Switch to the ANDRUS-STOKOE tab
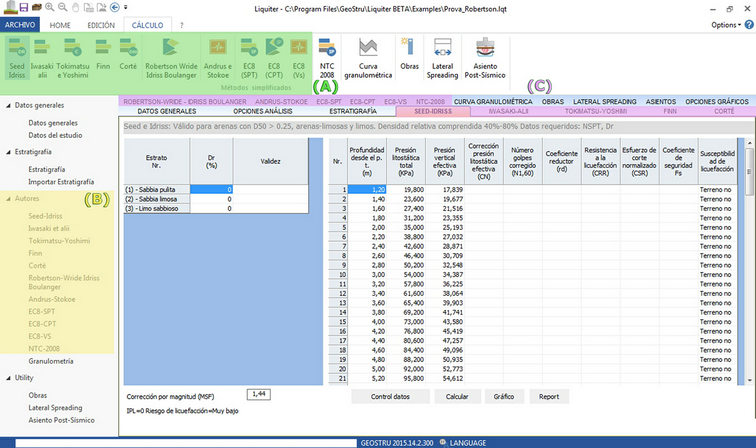Screen dimensions: 756x448 281,102
